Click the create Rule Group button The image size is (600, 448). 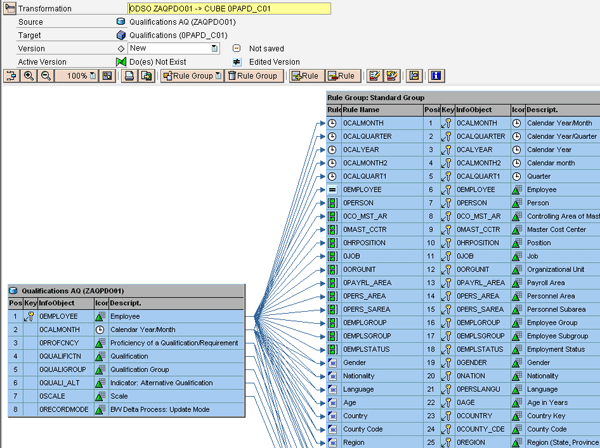click(x=190, y=76)
